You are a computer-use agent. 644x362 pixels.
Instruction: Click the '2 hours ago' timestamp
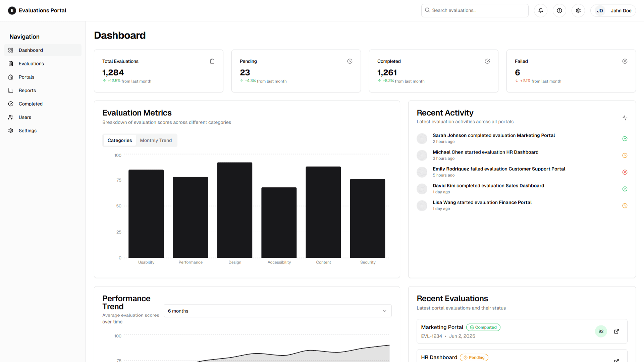(444, 142)
